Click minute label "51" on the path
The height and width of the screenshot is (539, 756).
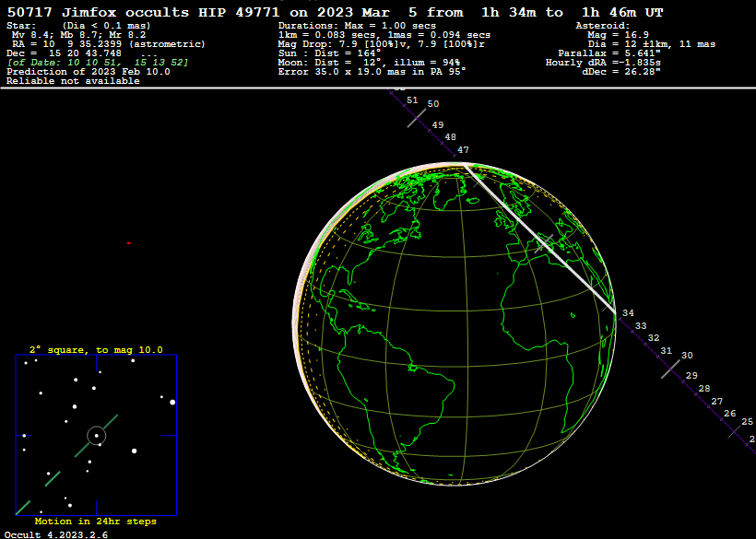click(x=412, y=100)
